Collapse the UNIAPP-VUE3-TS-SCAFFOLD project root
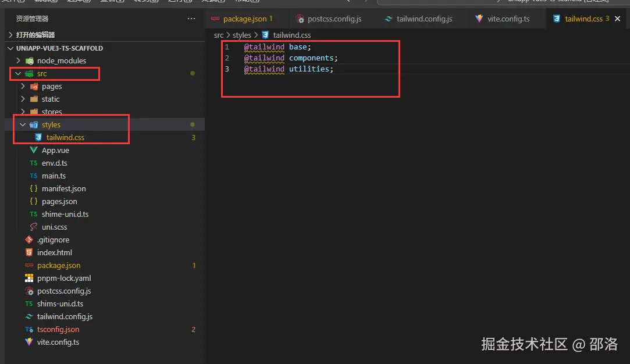630x364 pixels. 11,48
